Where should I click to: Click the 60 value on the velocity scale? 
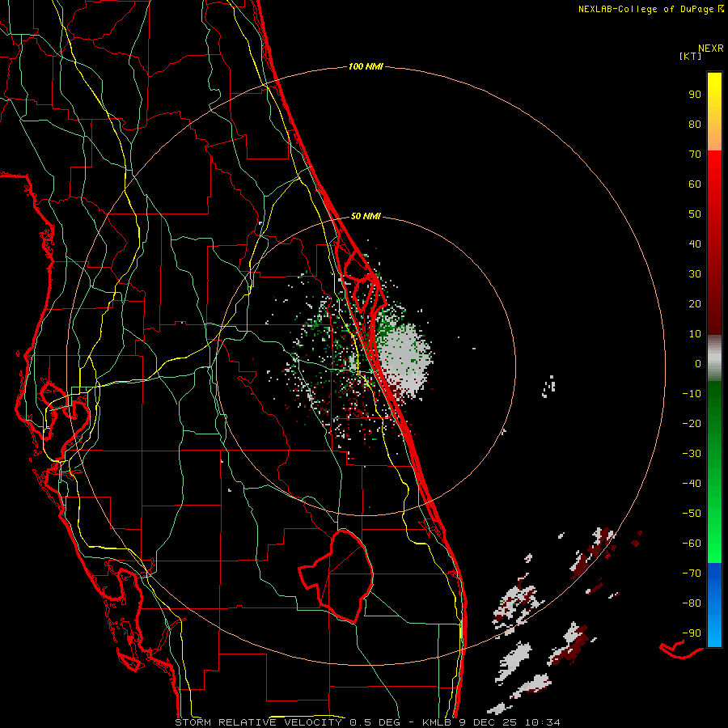[x=695, y=184]
